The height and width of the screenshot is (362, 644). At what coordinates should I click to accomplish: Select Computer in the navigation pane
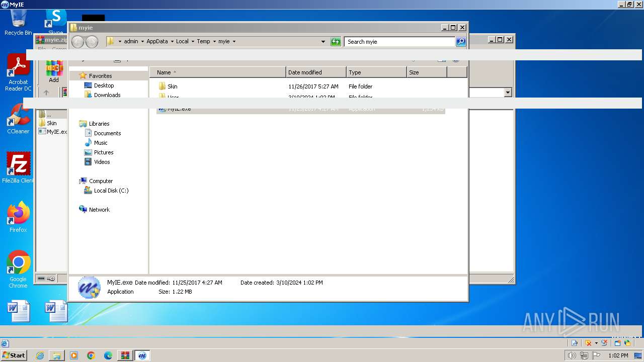(101, 181)
